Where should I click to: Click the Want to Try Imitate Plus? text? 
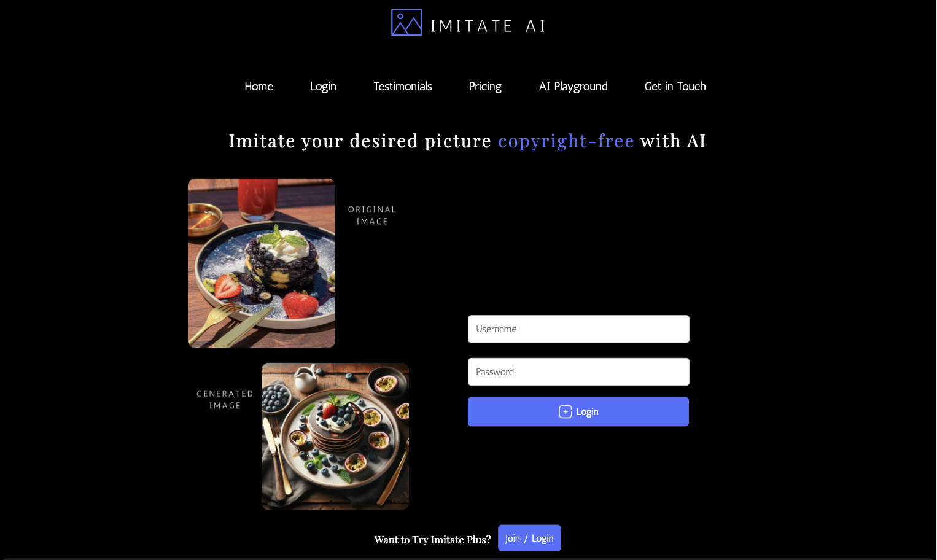(x=433, y=540)
